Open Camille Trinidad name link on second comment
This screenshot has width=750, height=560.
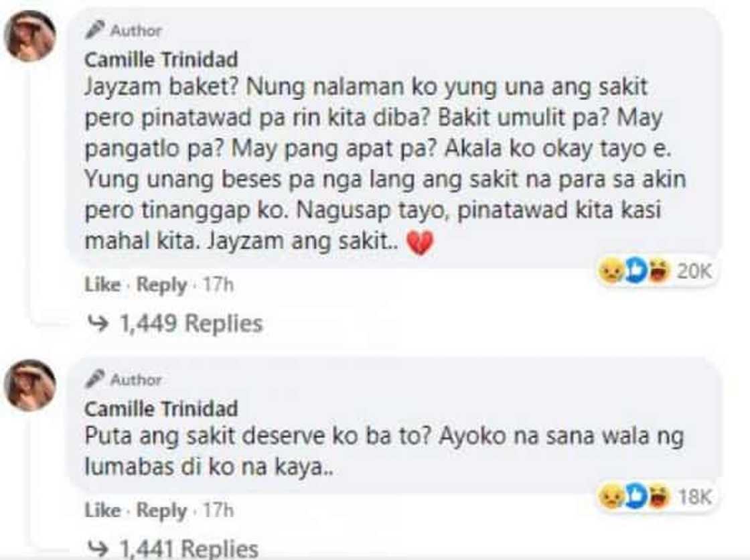pyautogui.click(x=161, y=409)
